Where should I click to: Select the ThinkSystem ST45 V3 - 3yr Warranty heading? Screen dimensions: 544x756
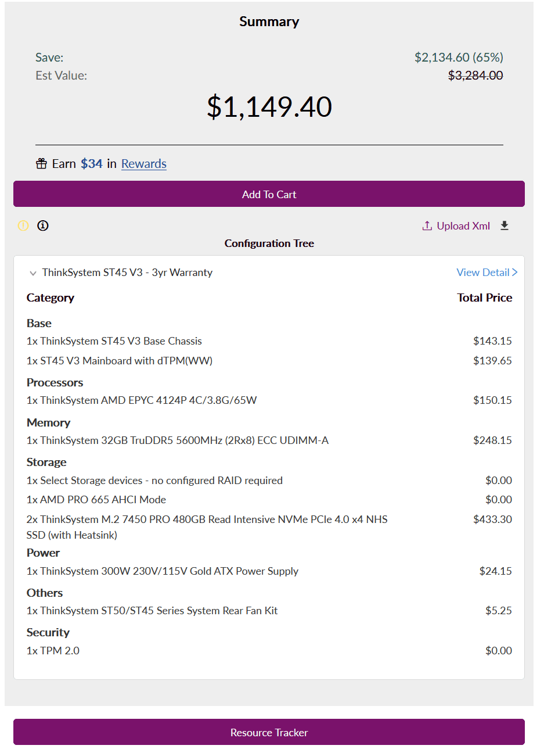tap(127, 273)
